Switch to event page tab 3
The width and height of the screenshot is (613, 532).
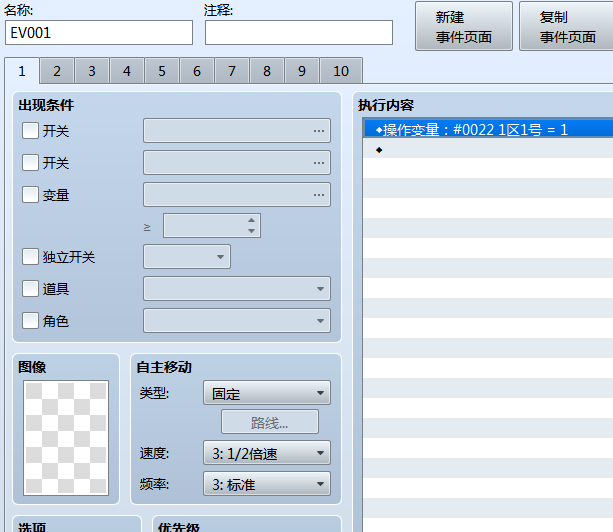(92, 71)
